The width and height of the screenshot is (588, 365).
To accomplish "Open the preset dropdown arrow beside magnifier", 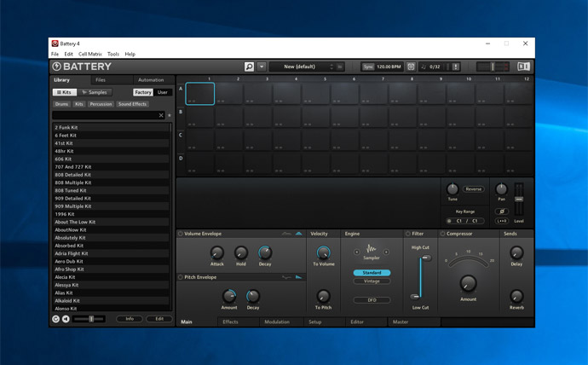I will pos(262,67).
